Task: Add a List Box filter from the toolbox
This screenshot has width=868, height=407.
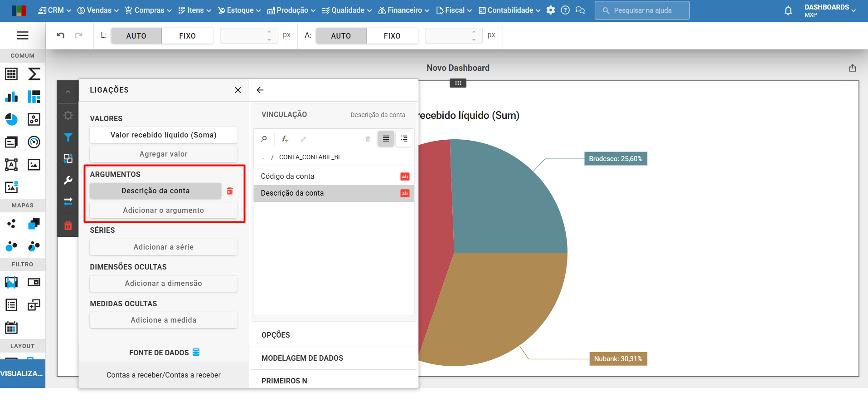Action: coord(11,305)
